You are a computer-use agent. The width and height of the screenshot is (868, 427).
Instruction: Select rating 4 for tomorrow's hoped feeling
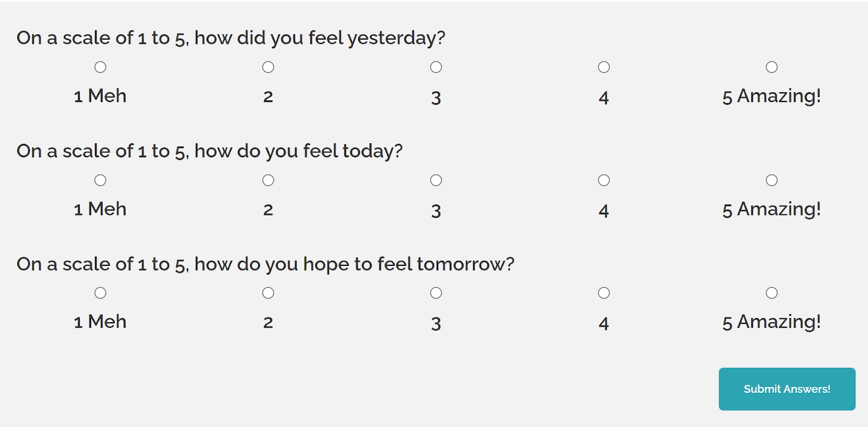coord(604,293)
